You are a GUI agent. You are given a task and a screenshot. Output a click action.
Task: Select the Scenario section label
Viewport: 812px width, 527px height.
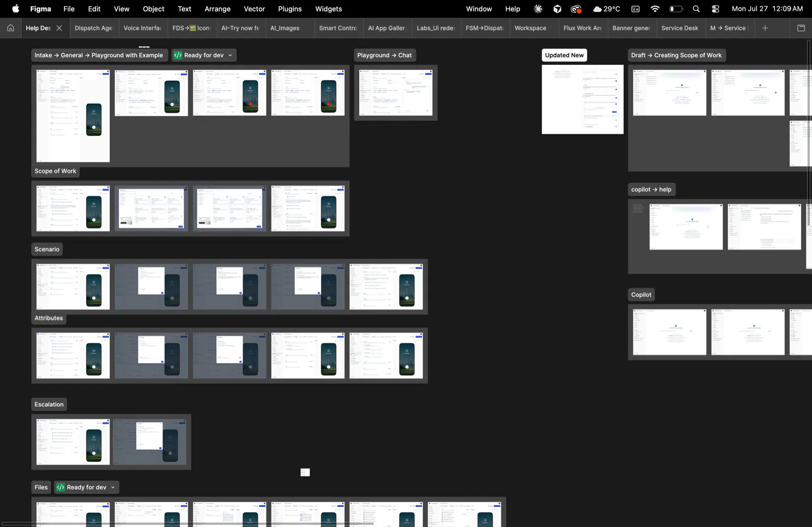pos(47,249)
